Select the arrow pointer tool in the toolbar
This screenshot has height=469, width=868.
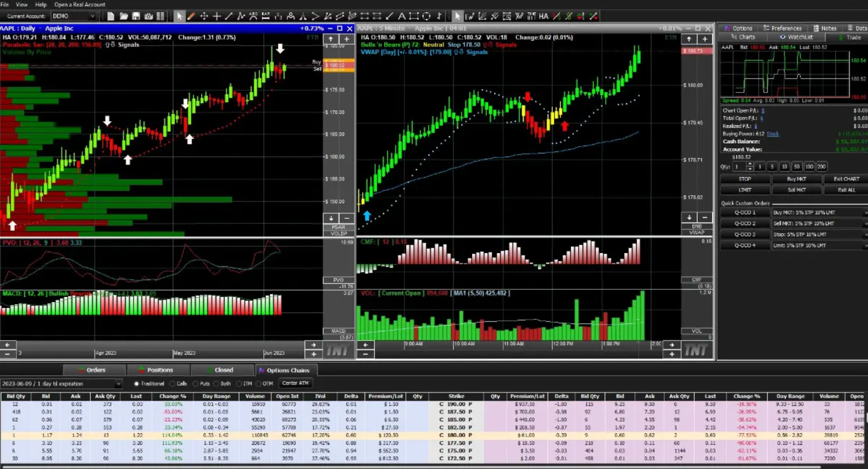point(179,16)
